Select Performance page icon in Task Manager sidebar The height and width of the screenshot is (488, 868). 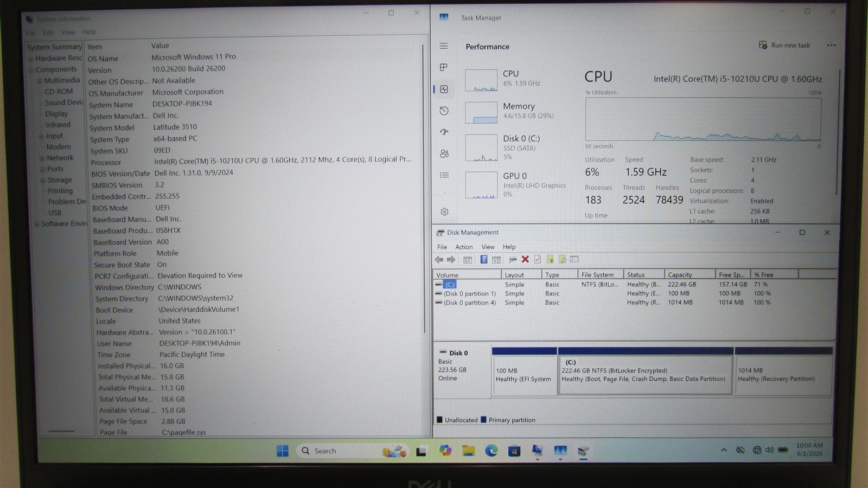pos(444,89)
